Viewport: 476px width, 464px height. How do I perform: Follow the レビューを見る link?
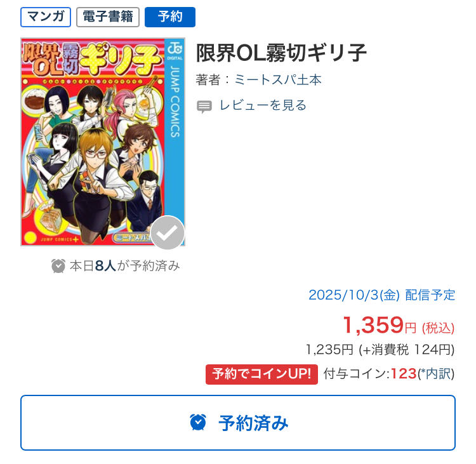pyautogui.click(x=263, y=105)
